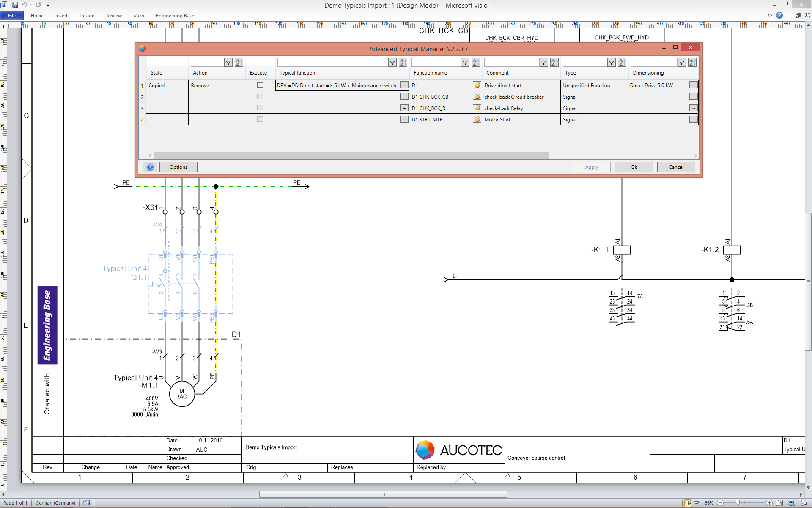Click zoom in plus button in status bar
This screenshot has width=812, height=508.
(x=769, y=503)
